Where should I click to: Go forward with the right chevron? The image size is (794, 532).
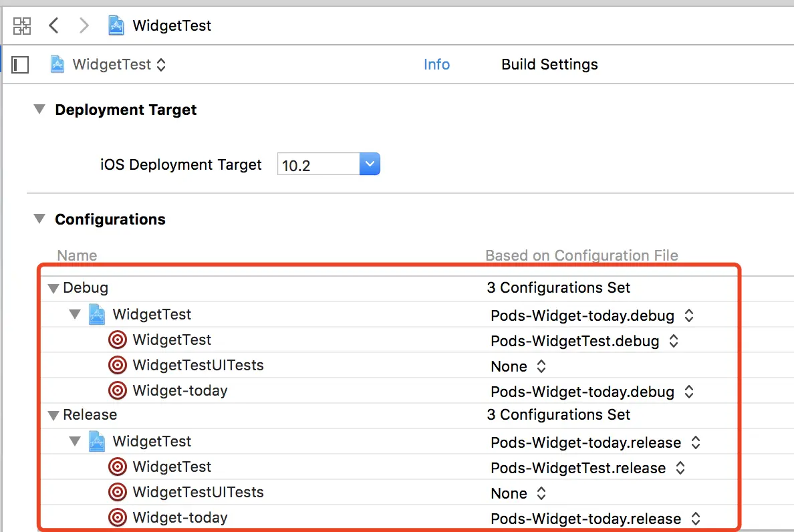click(84, 26)
